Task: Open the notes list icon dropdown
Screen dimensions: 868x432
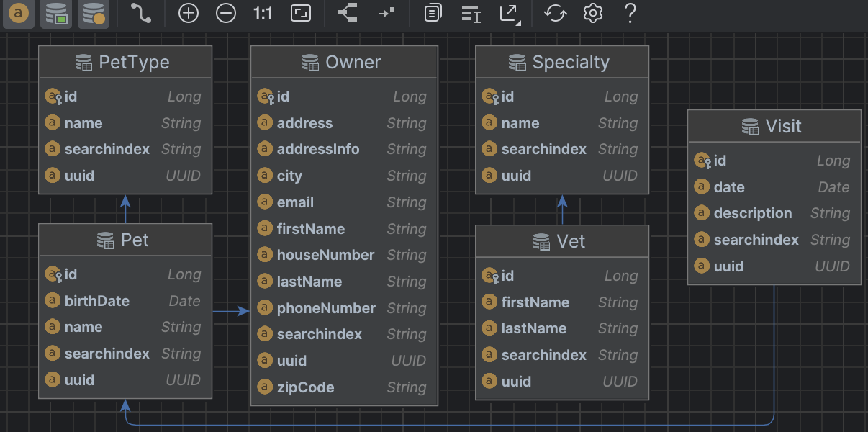Action: click(x=471, y=13)
